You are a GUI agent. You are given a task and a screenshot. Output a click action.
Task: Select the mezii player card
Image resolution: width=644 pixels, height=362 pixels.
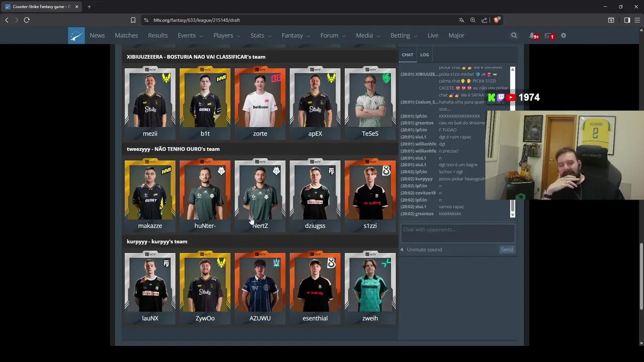[150, 103]
